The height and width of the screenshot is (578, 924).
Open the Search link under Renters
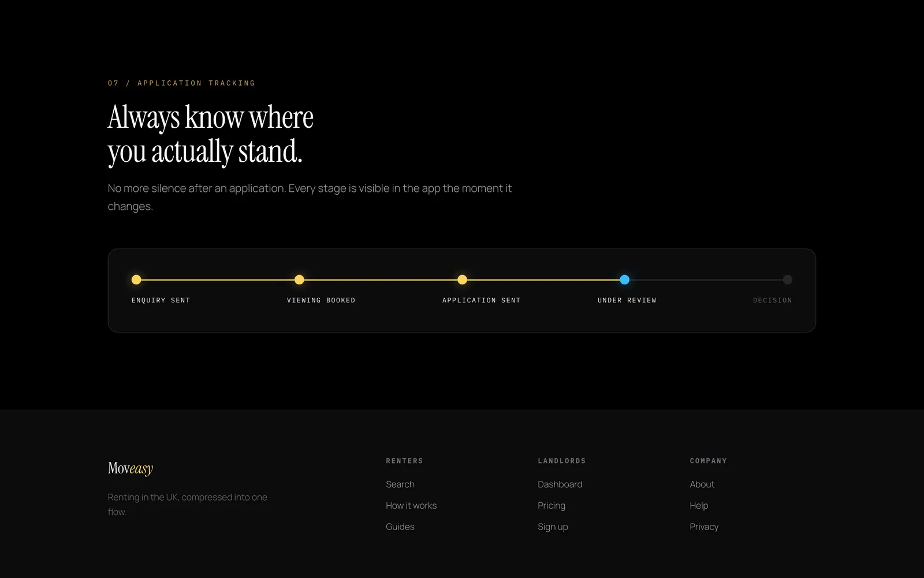[x=400, y=484]
